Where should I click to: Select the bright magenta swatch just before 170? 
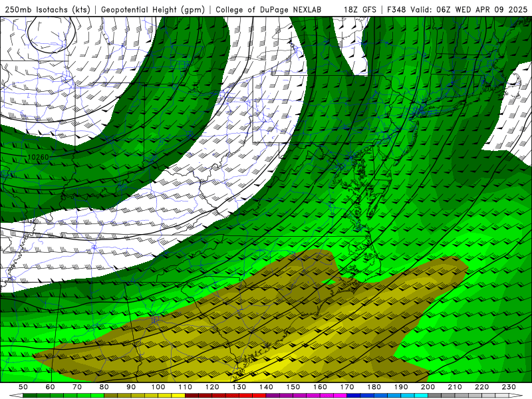click(340, 396)
